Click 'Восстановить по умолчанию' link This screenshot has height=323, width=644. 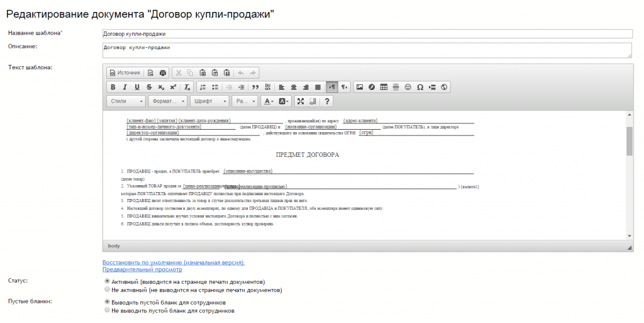(x=173, y=262)
